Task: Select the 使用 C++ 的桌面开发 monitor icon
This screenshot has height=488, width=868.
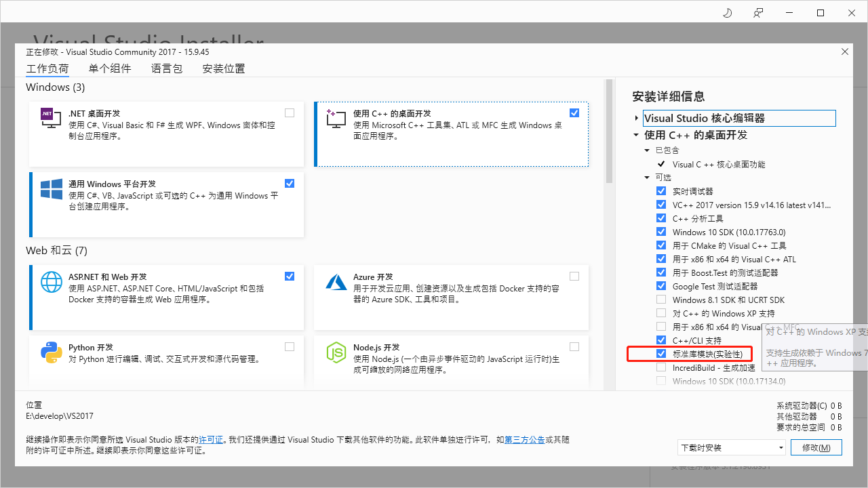Action: coord(336,118)
